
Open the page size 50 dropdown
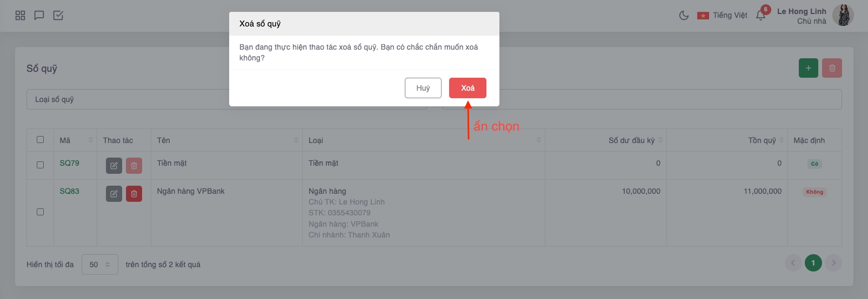[x=99, y=264]
